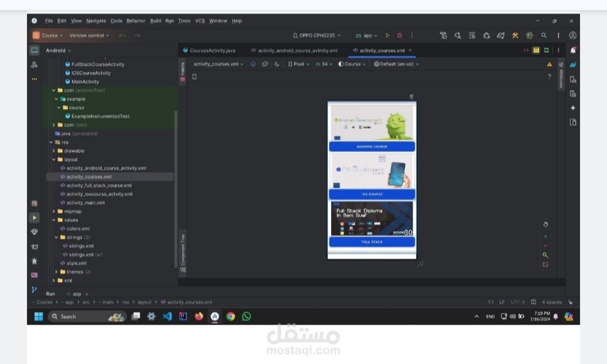
Task: Switch to activity_android_course_avtivity.xml tab
Action: [294, 51]
